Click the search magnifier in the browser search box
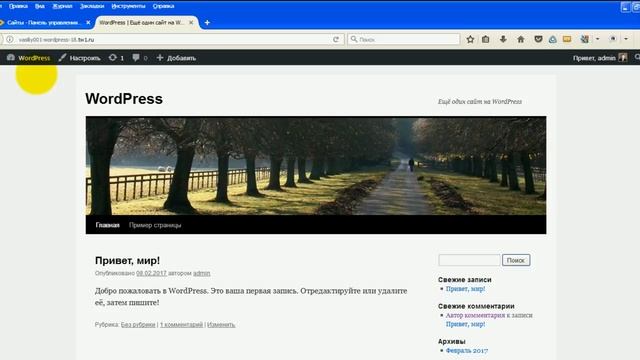This screenshot has width=640, height=360. (354, 39)
